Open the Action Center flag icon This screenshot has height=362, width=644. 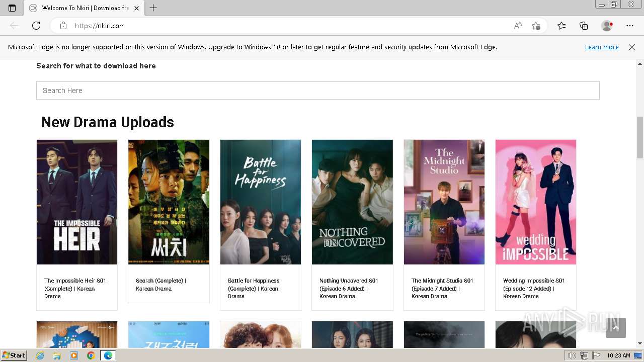coord(595,355)
